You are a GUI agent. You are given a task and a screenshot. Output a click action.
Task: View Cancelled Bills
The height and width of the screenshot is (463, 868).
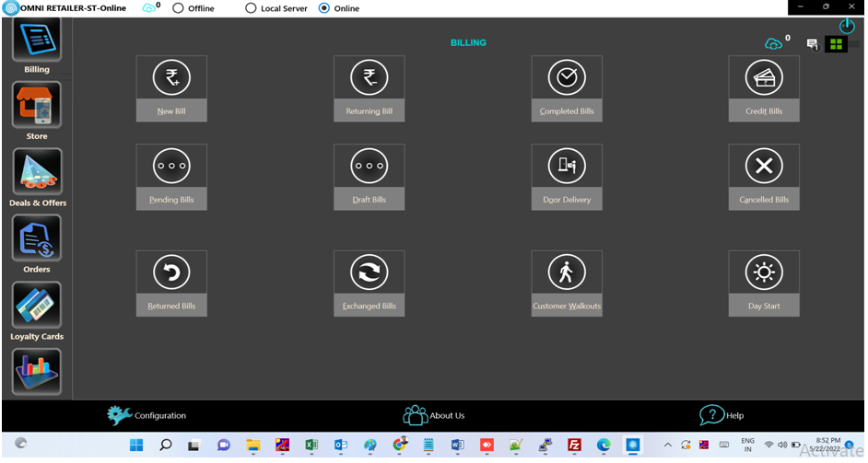[x=764, y=177]
